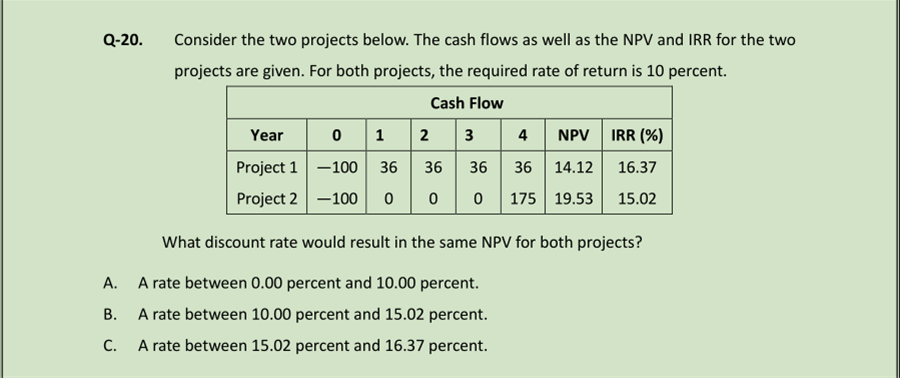900x378 pixels.
Task: Click Project 2 NPV value 19.53
Action: [x=573, y=199]
